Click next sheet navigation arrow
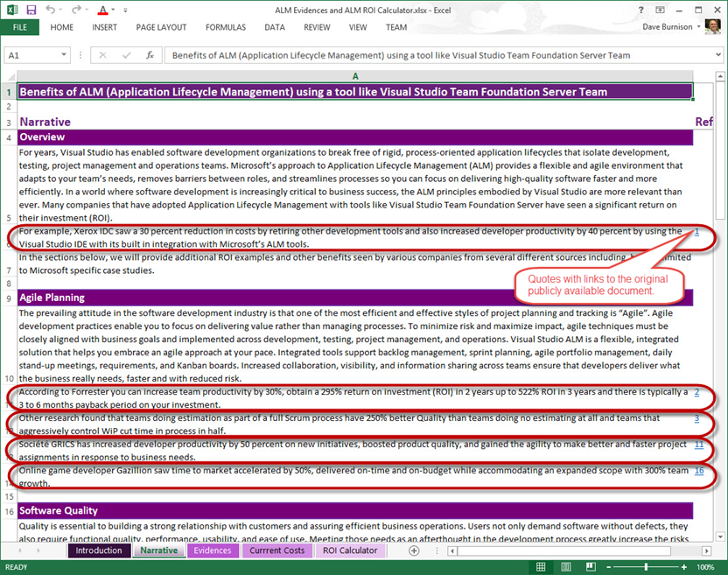728x575 pixels. (x=38, y=550)
